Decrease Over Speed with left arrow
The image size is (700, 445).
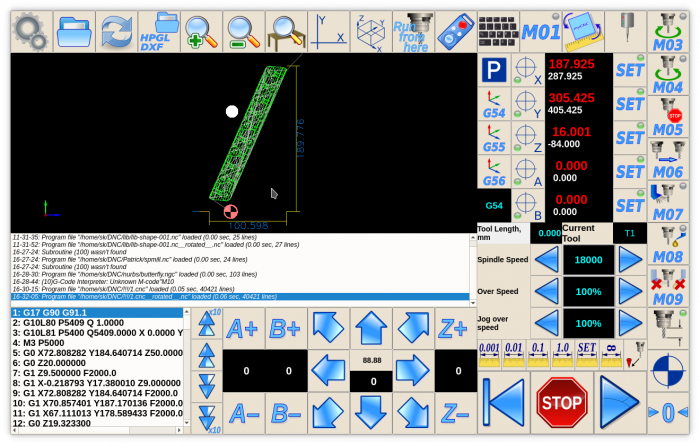point(546,293)
